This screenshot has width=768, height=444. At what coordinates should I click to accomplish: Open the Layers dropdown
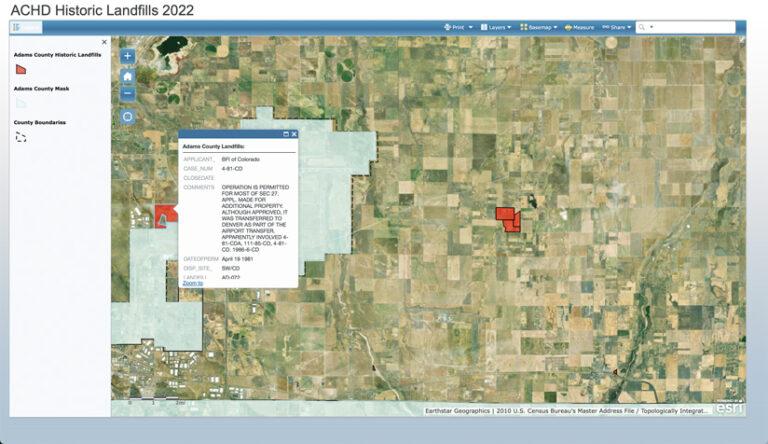pyautogui.click(x=496, y=27)
